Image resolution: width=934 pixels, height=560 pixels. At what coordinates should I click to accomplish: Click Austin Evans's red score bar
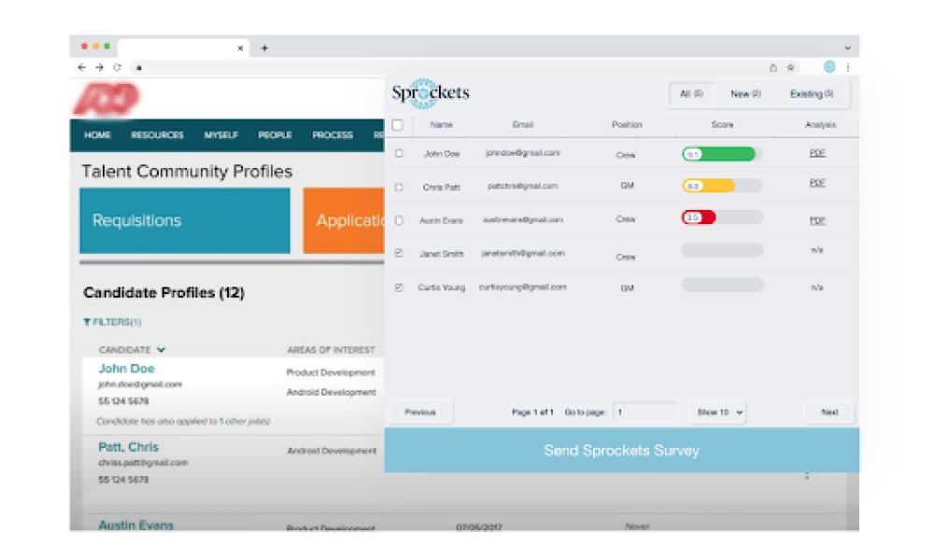tap(722, 217)
